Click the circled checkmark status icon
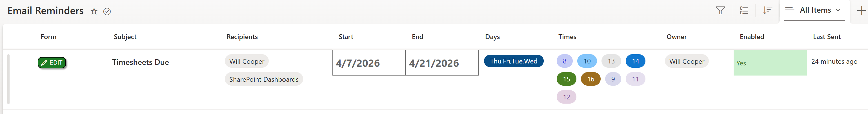The height and width of the screenshot is (114, 868). tap(107, 12)
